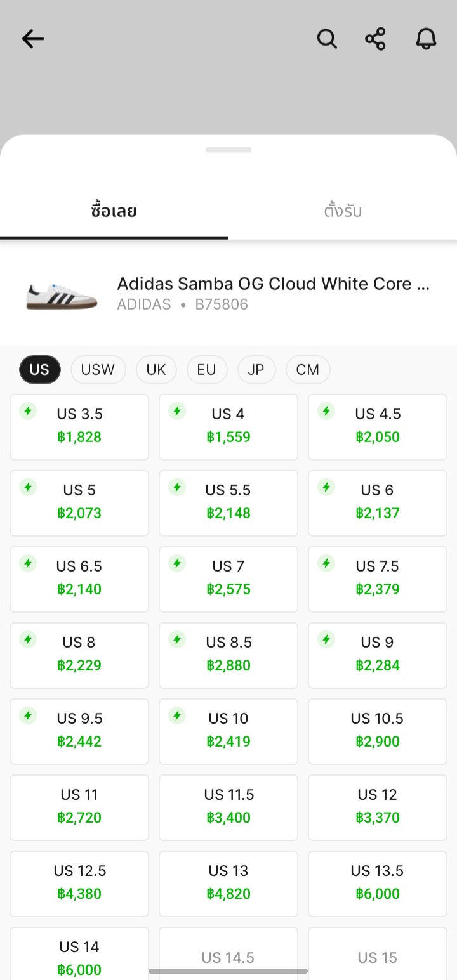Choose size US 11.5 at ฿3,400
Viewport: 457px width, 980px height.
tap(228, 807)
